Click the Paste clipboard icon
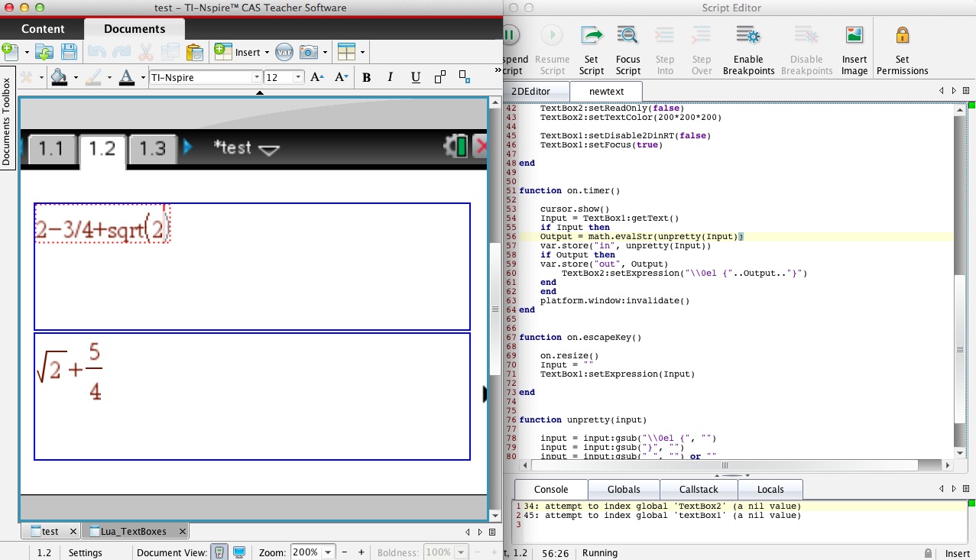The image size is (976, 560). click(195, 52)
